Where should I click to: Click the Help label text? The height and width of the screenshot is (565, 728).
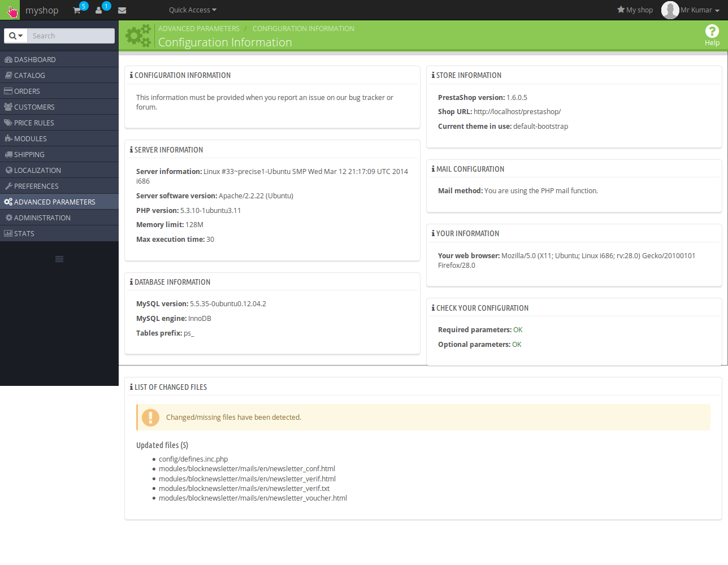point(712,43)
